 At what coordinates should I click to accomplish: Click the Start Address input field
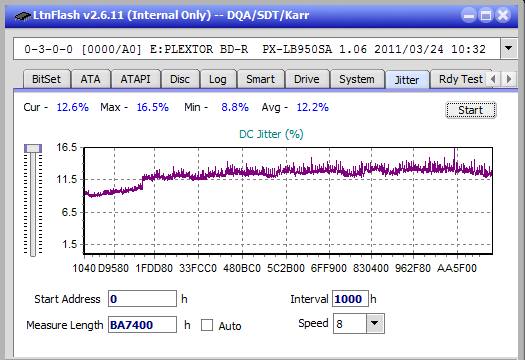[x=142, y=299]
